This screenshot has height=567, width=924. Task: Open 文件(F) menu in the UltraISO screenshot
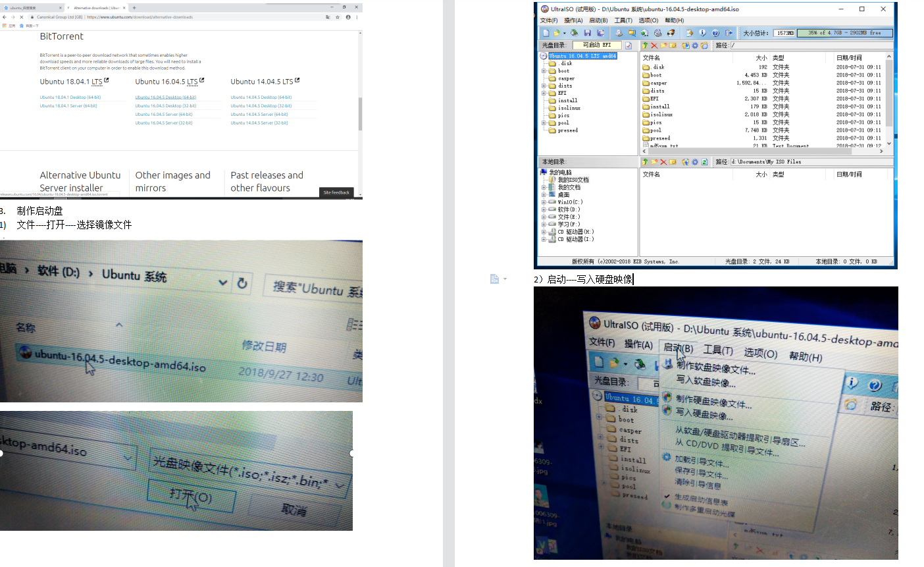(x=550, y=20)
